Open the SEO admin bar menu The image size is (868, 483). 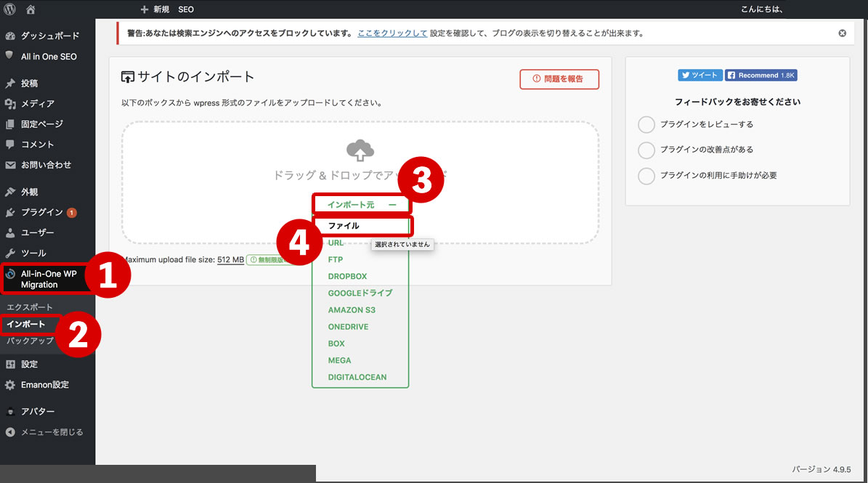click(x=186, y=9)
